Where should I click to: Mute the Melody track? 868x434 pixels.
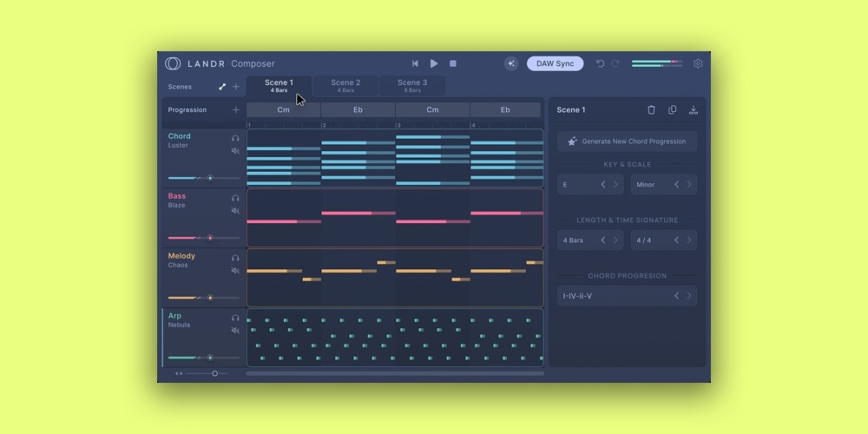pos(235,271)
